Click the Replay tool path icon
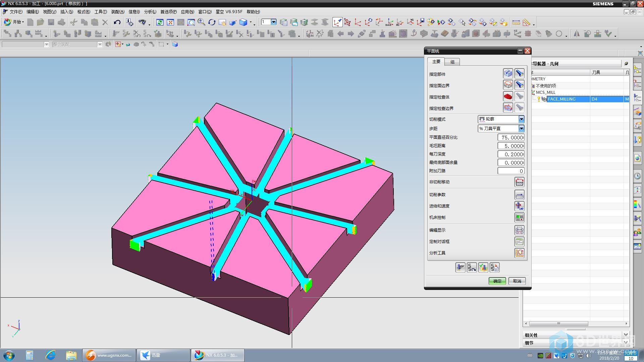Screen dimensions: 644x362 472,267
